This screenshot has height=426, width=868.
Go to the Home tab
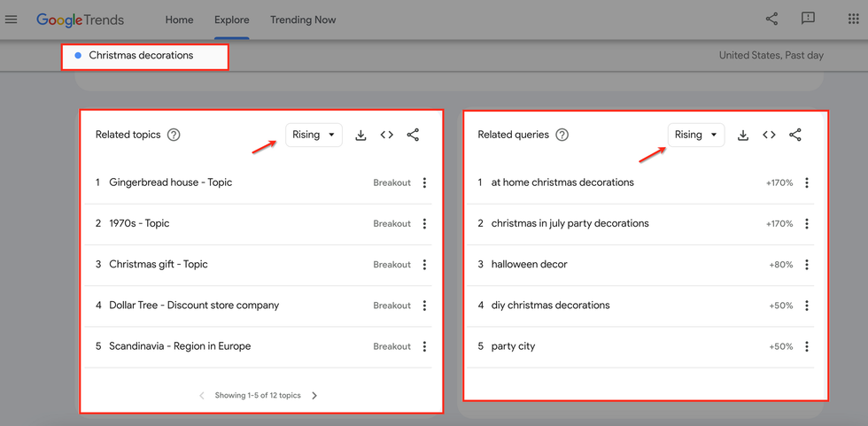[180, 19]
